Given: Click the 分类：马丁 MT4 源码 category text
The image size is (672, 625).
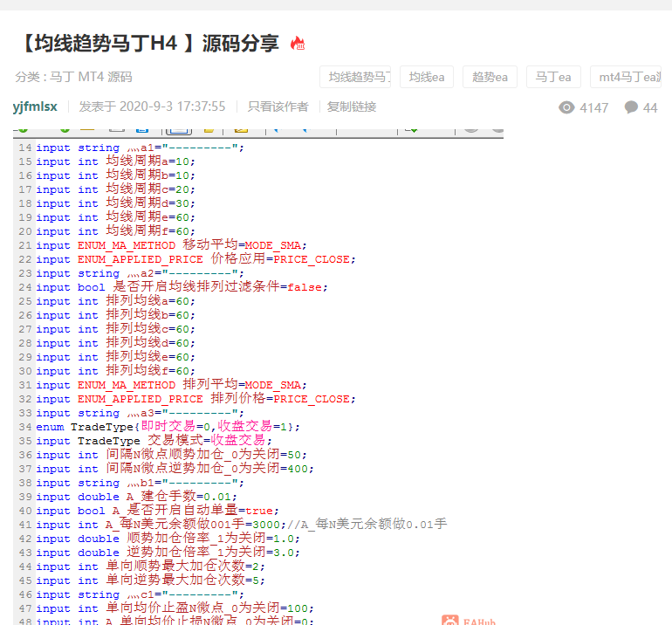Looking at the screenshot, I should pos(73,77).
